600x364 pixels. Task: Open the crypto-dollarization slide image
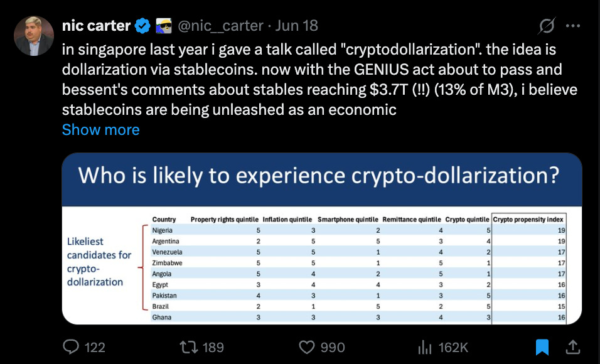322,238
